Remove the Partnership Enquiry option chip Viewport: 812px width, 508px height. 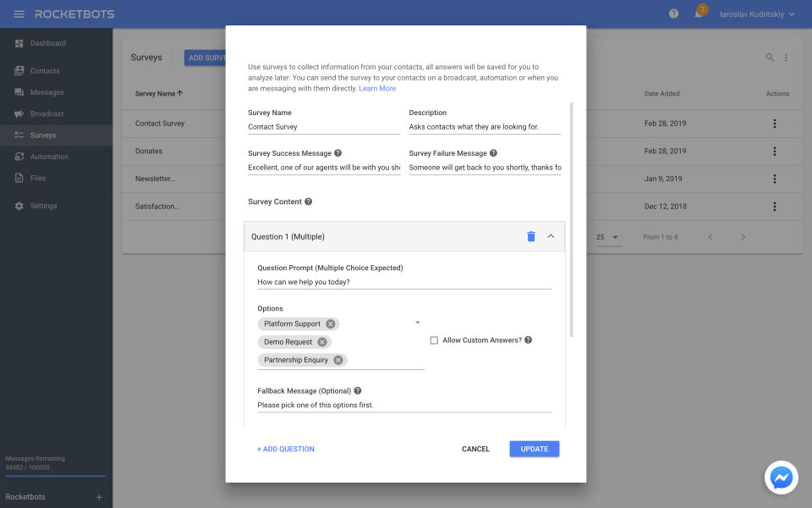[338, 361]
